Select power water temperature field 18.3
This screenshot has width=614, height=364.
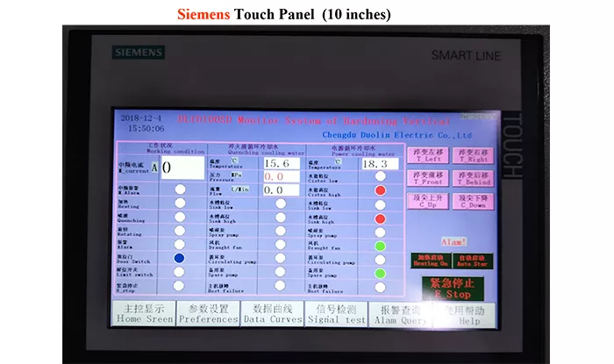pyautogui.click(x=380, y=164)
